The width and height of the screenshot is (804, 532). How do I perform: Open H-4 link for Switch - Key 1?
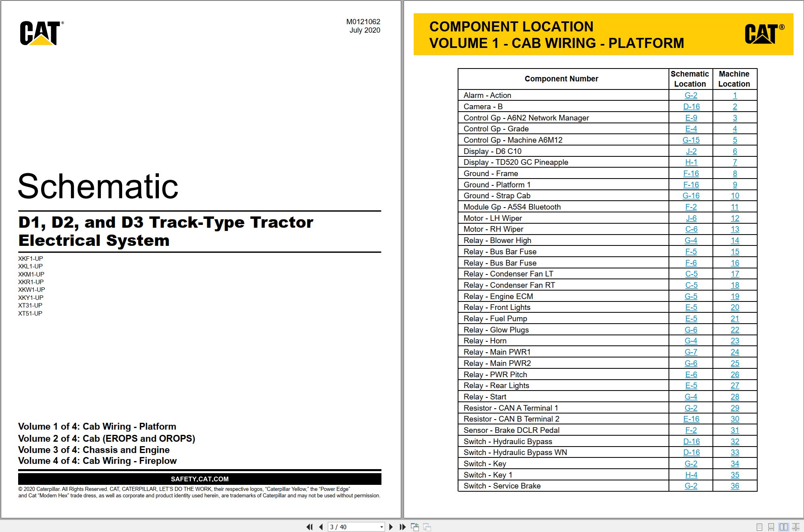(x=691, y=475)
